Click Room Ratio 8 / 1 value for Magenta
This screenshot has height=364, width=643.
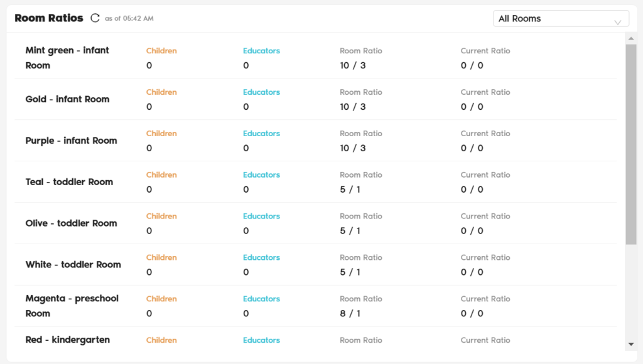350,314
